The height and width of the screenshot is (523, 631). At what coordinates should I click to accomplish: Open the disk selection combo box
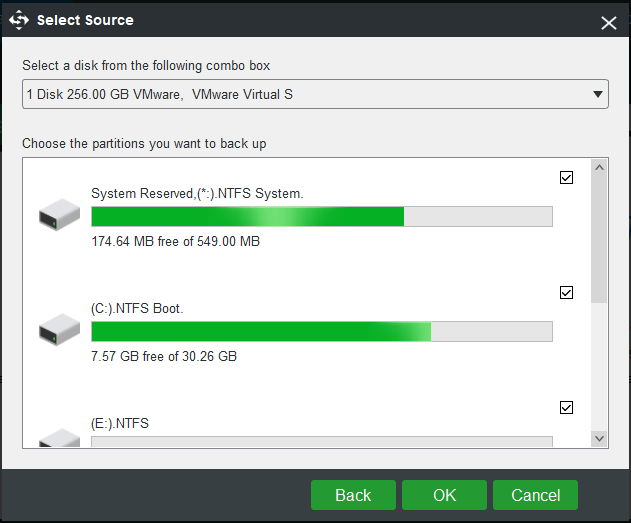tap(315, 94)
